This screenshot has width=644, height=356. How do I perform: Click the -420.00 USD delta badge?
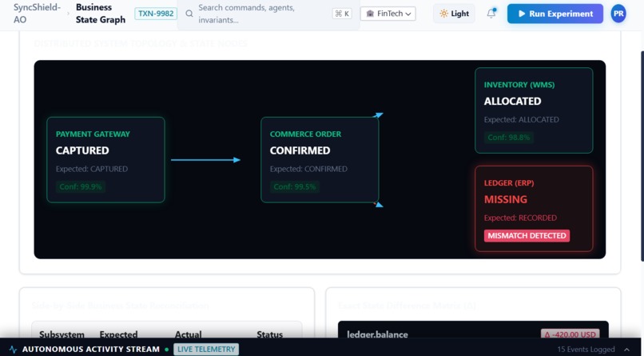pyautogui.click(x=570, y=334)
